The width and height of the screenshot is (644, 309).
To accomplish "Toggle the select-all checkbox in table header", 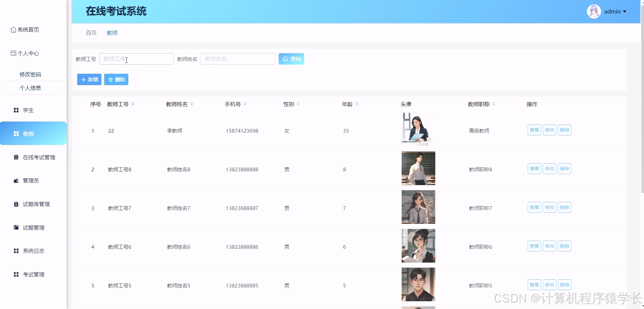I will point(76,104).
